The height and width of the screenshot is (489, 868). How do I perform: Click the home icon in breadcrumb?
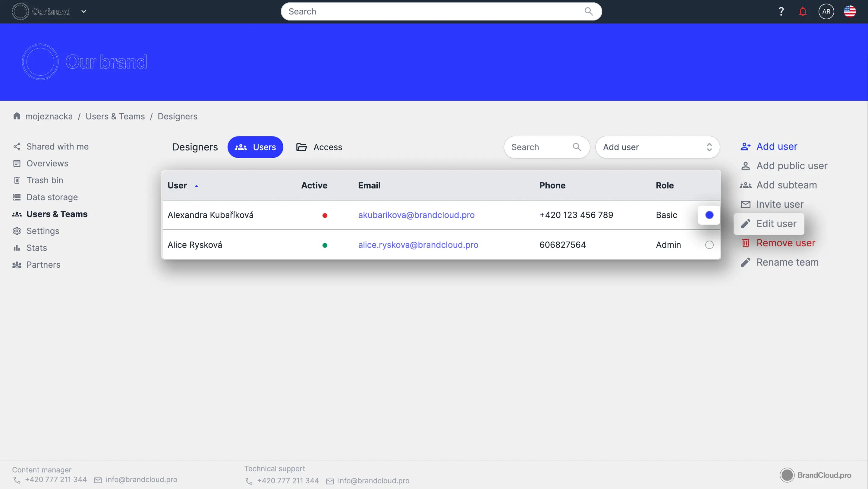tap(17, 116)
